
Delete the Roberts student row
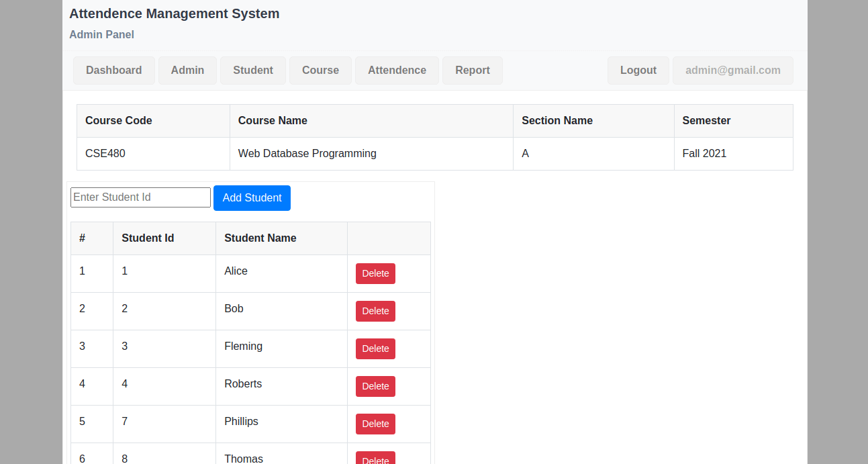coord(375,386)
